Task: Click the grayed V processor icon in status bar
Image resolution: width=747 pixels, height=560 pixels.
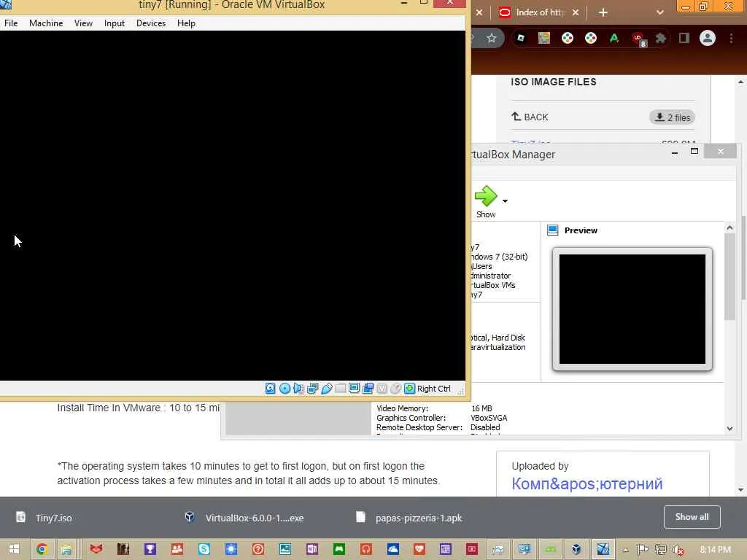Action: click(x=382, y=389)
